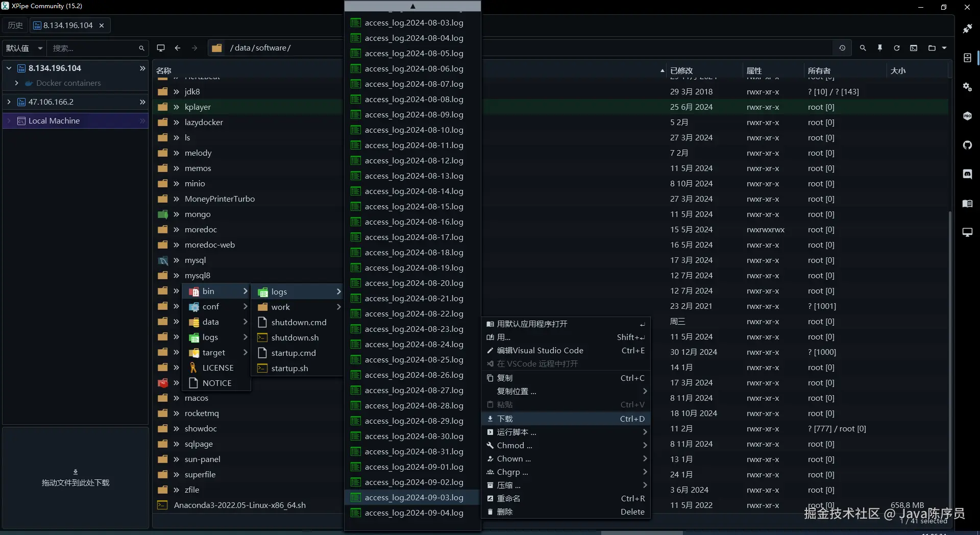Click the search magnifier in connection filter
This screenshot has width=980, height=535.
coord(141,48)
